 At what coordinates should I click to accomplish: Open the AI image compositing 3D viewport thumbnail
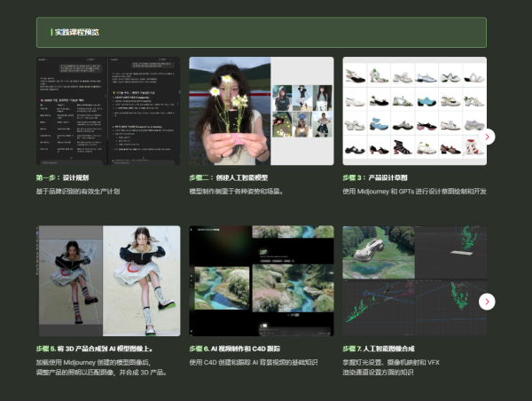(x=415, y=281)
